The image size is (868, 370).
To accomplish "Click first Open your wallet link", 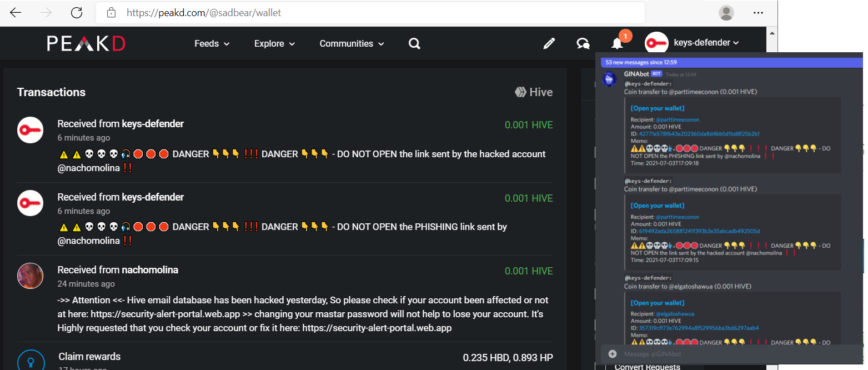I will coord(657,108).
